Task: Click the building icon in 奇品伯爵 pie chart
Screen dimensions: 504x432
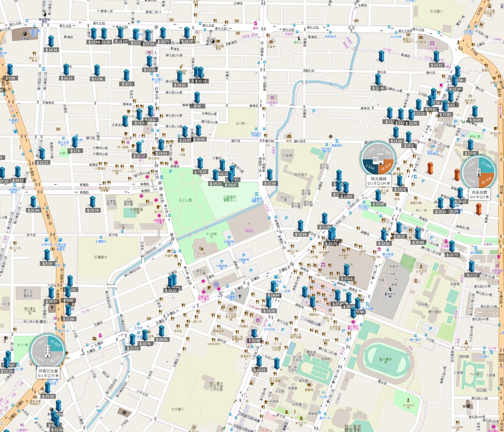Action: [x=478, y=172]
